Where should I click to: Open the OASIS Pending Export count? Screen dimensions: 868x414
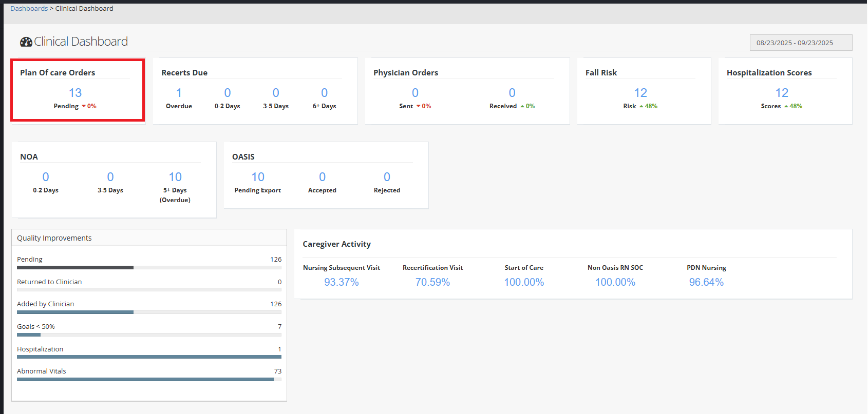pos(257,177)
